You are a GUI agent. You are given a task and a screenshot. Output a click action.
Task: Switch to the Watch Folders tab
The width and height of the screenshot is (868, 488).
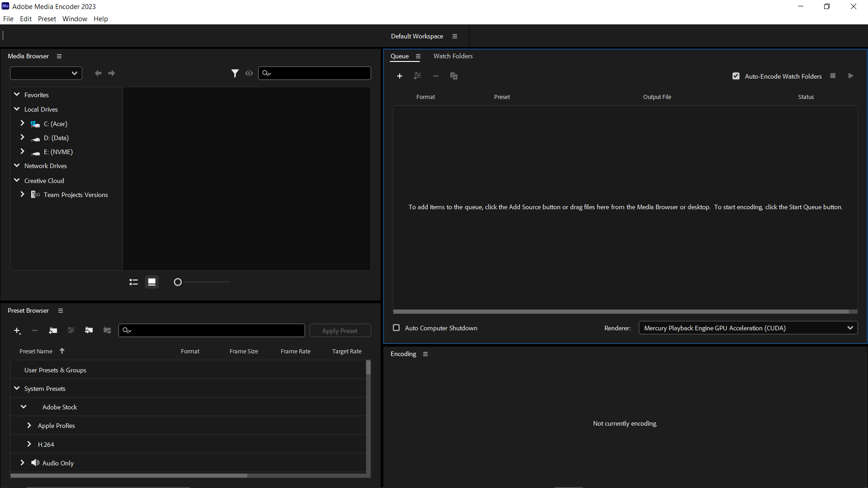click(453, 56)
